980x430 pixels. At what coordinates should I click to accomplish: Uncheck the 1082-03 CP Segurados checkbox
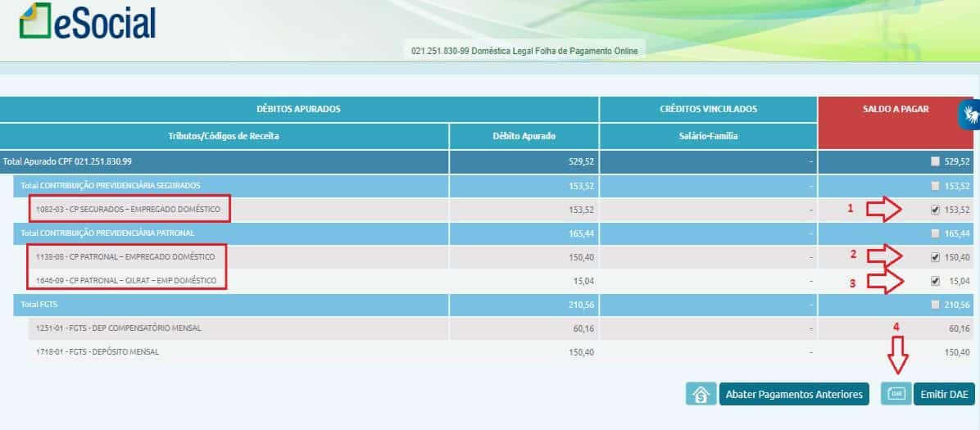[x=935, y=210]
